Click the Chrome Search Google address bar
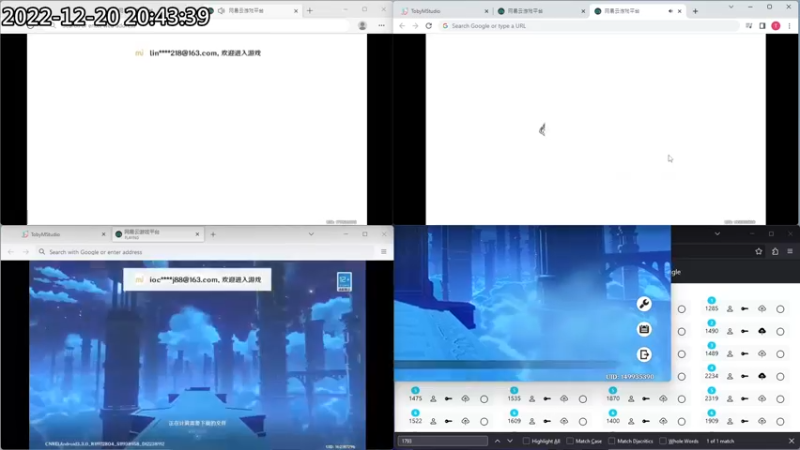800x450 pixels. click(590, 26)
